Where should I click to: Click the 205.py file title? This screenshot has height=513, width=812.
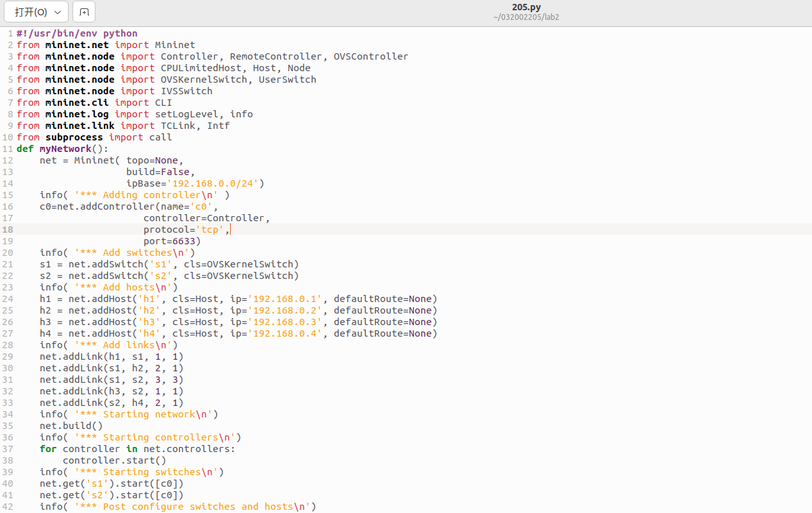tap(526, 7)
